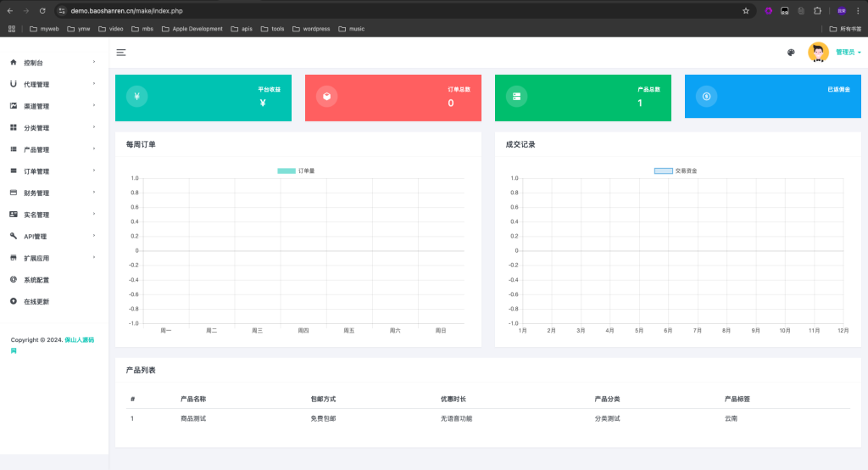Click the magnet icon beside 代理管理
The image size is (868, 470).
[14, 84]
